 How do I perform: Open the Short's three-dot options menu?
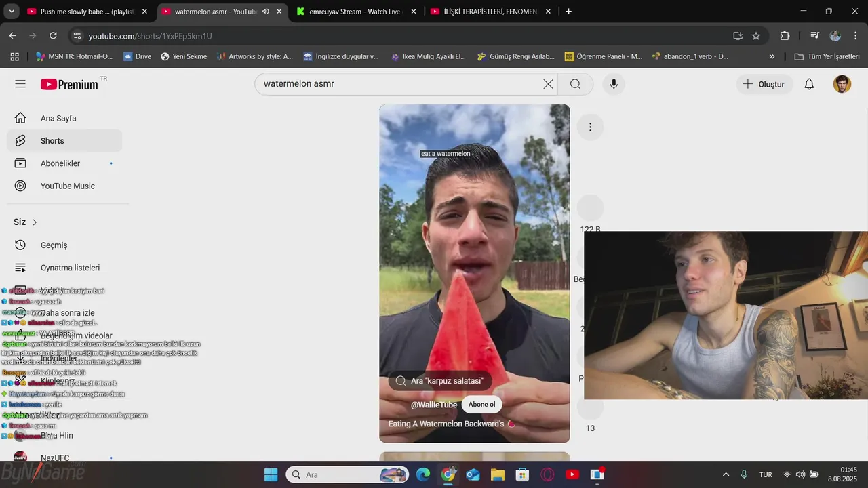(590, 127)
